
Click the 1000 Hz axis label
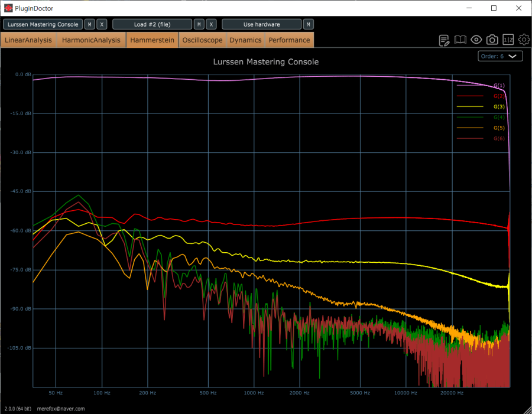pos(254,393)
